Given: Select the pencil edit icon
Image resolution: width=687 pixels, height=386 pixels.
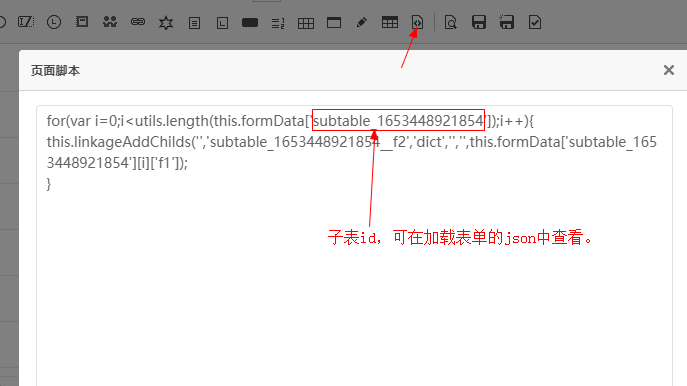Looking at the screenshot, I should 361,22.
